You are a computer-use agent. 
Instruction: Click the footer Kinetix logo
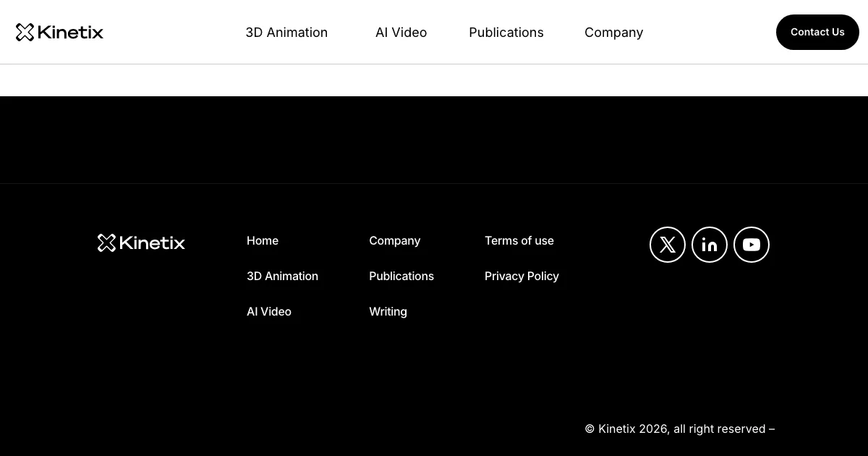point(141,242)
